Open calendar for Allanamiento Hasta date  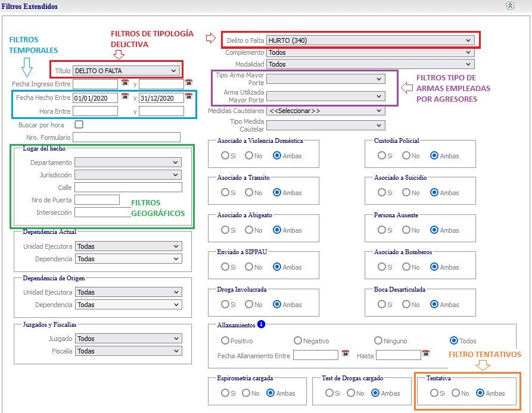pos(426,354)
